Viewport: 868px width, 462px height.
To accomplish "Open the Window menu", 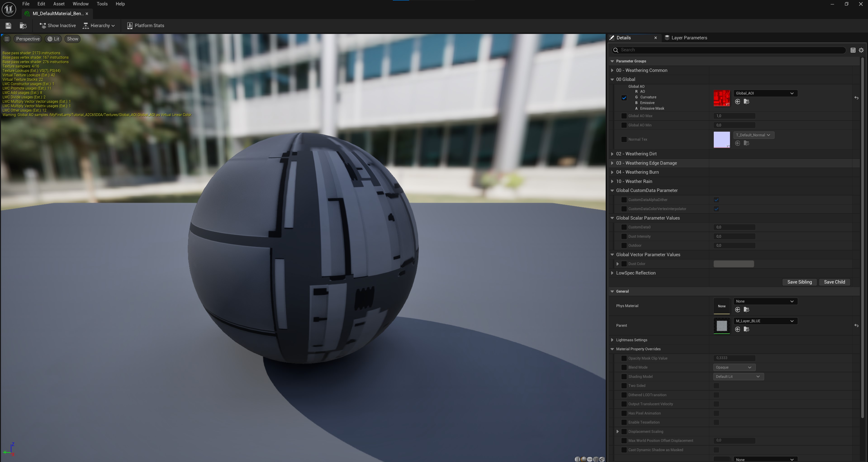I will pos(81,4).
